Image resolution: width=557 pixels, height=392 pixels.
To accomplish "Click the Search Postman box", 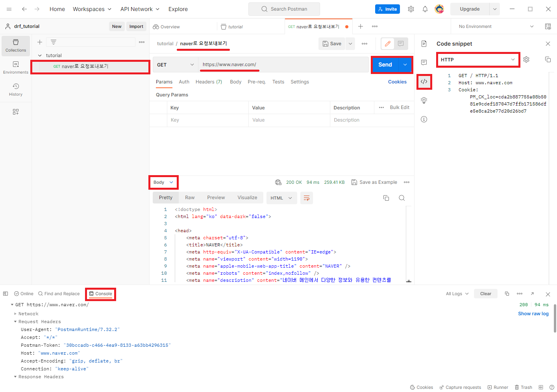I will [284, 9].
